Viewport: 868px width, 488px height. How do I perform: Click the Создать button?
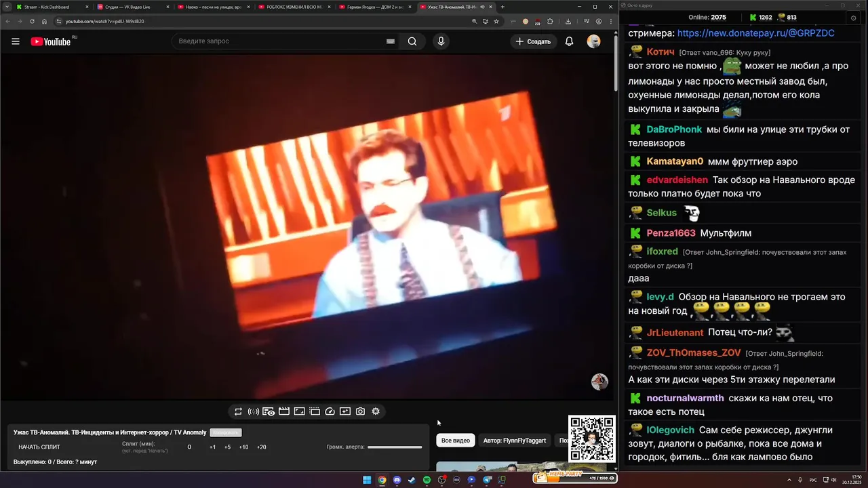534,41
